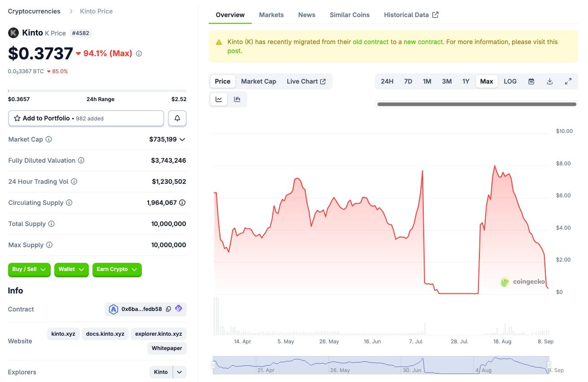The image size is (588, 382).
Task: Open the Kinto explorer button
Action: click(161, 372)
